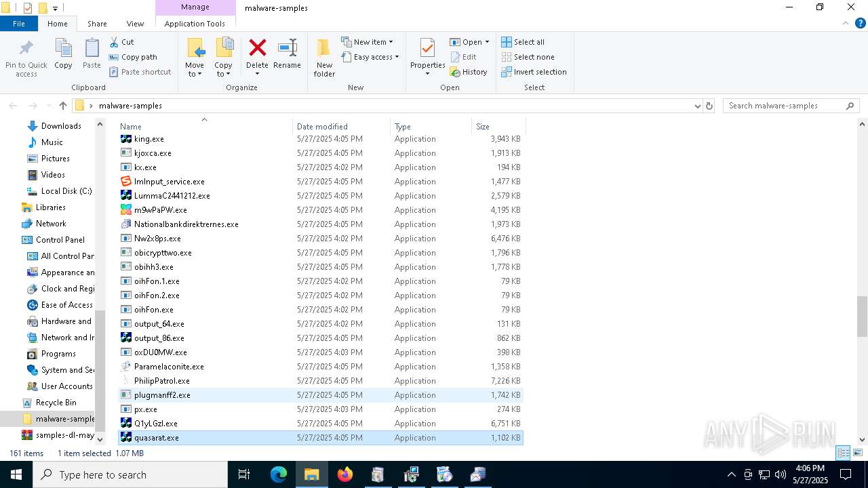Click the Manage contextual tab
The height and width of the screenshot is (488, 868).
click(x=195, y=7)
